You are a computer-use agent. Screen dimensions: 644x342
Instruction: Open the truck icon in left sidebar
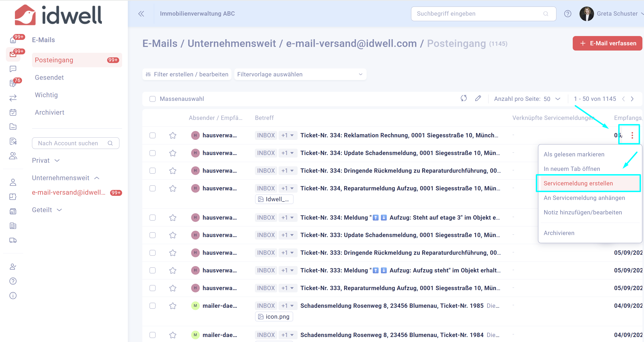[x=13, y=240]
